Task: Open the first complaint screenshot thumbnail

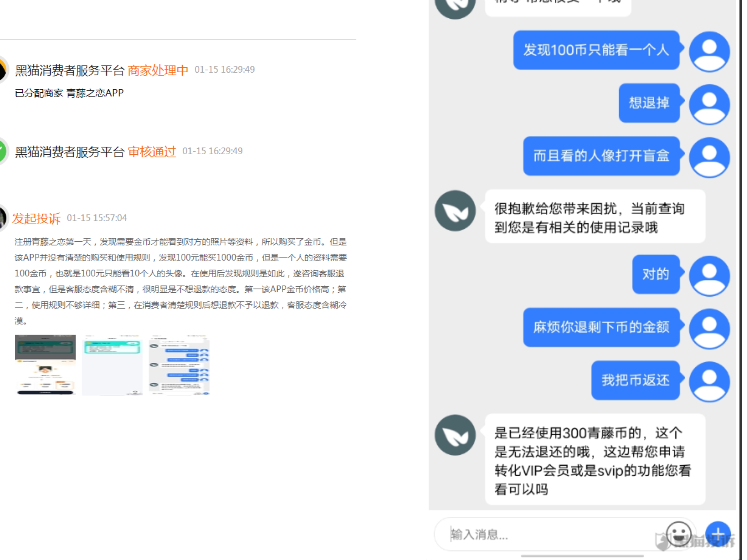Action: [45, 365]
